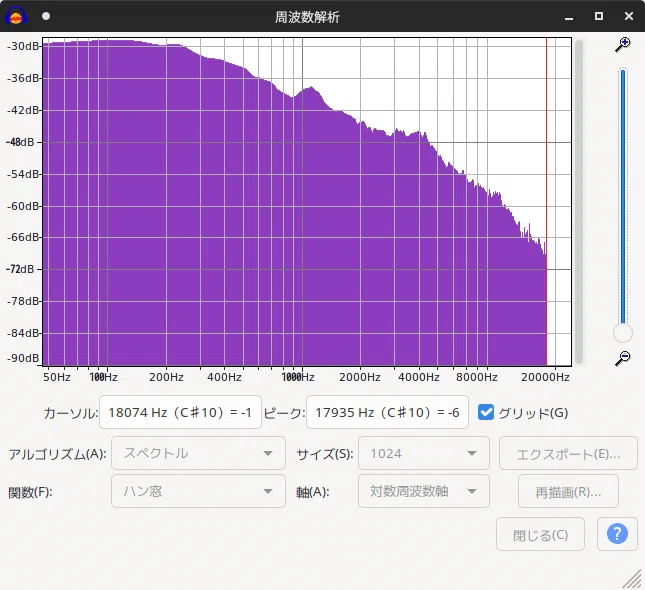Screen dimensions: 645x590
Task: Click the red cursor line in spectrum plot
Action: pos(546,202)
